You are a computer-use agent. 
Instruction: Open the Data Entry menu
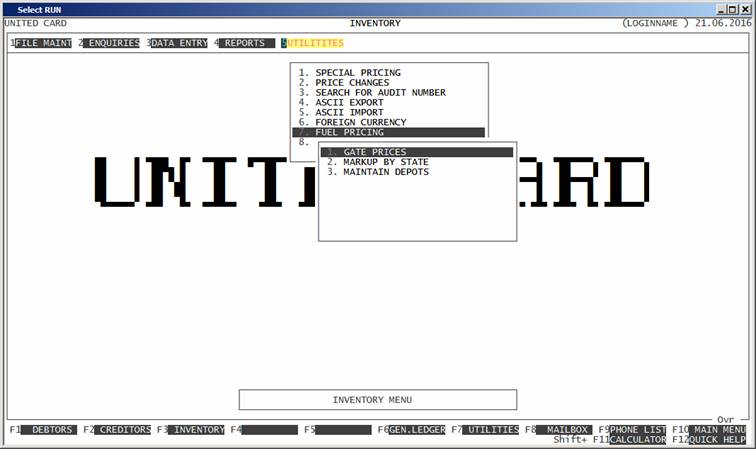(179, 44)
